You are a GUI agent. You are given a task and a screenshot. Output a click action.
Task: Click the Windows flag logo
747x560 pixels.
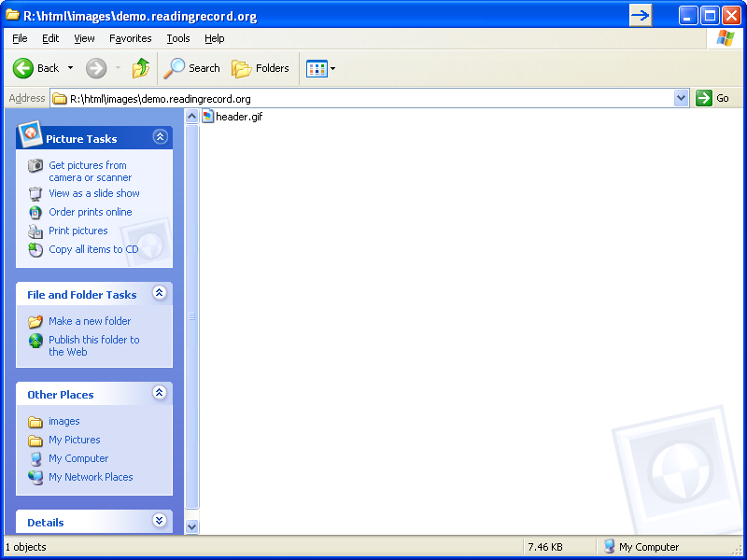[725, 38]
